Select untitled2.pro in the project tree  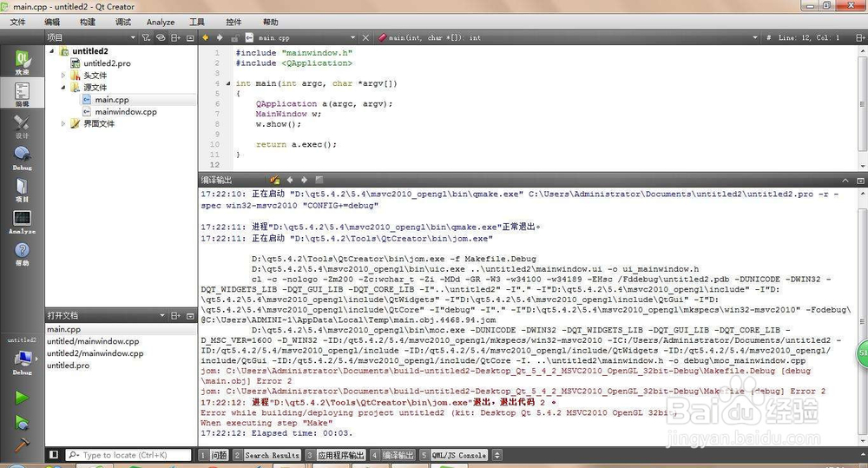click(107, 63)
